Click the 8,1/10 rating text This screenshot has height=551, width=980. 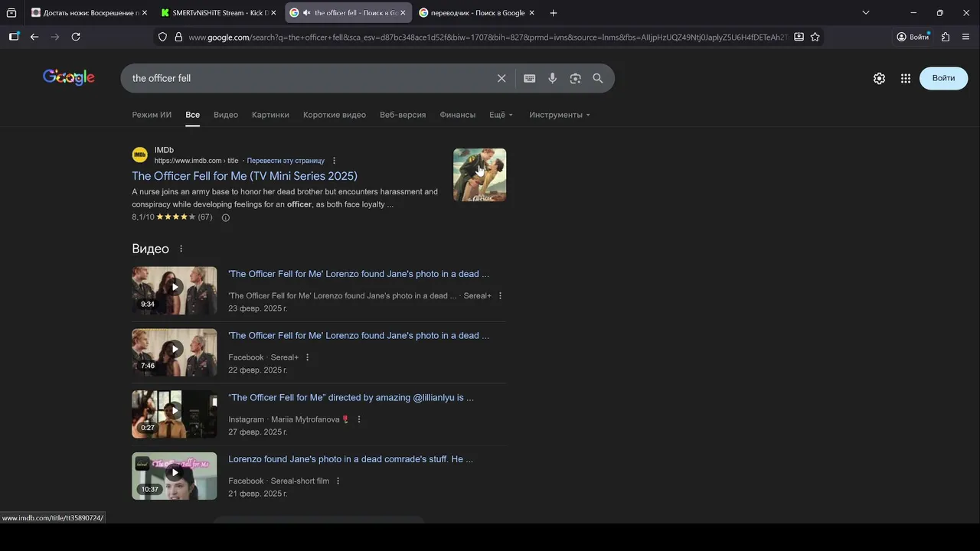click(x=143, y=217)
